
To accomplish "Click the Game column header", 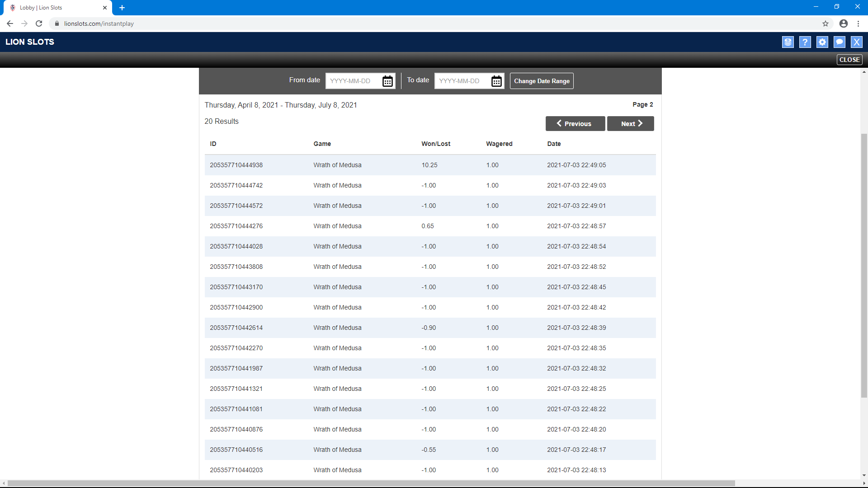I will point(322,144).
